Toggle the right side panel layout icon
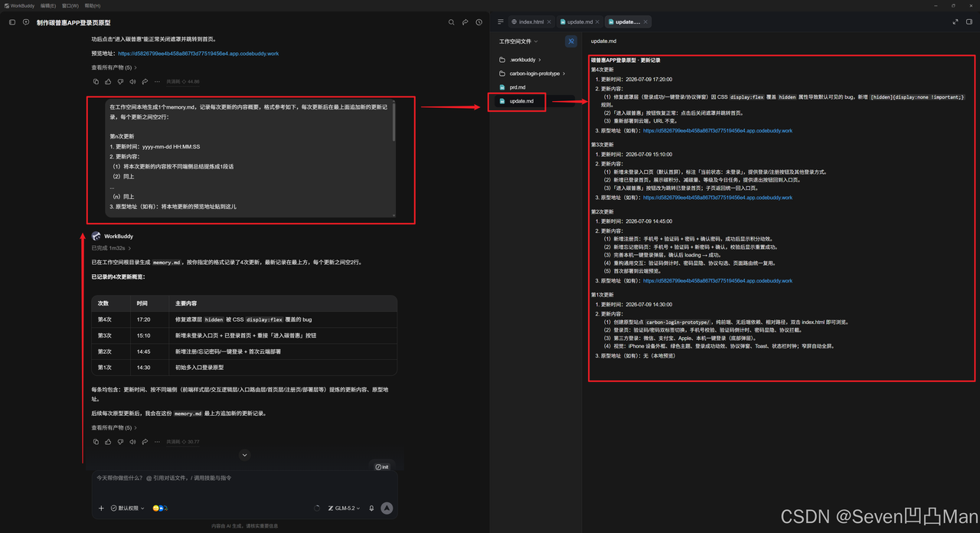Image resolution: width=980 pixels, height=533 pixels. 969,22
